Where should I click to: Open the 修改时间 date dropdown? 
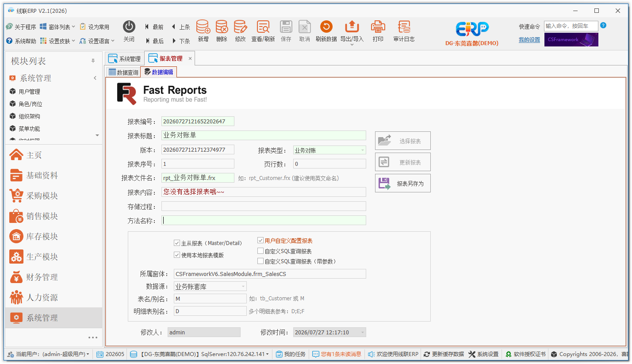coord(363,332)
